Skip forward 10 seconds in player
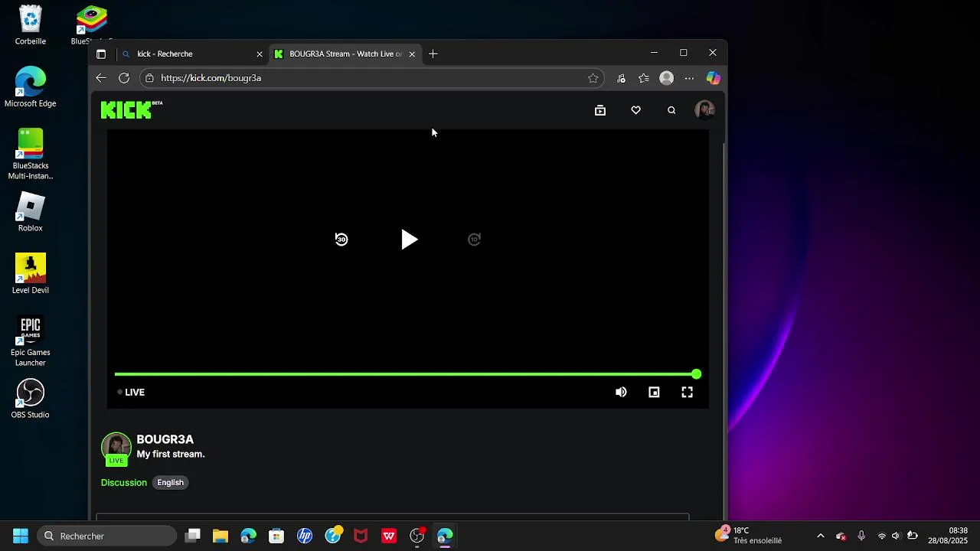This screenshot has height=551, width=980. click(474, 240)
